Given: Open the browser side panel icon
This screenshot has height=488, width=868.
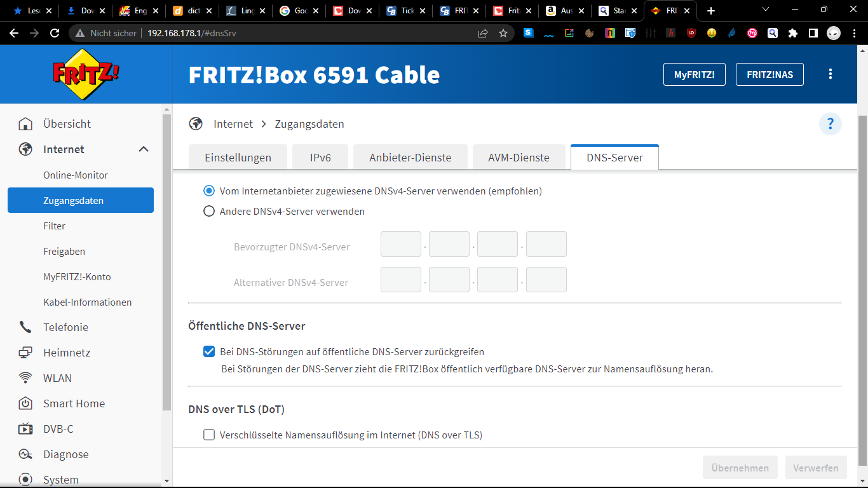Looking at the screenshot, I should click(x=813, y=33).
